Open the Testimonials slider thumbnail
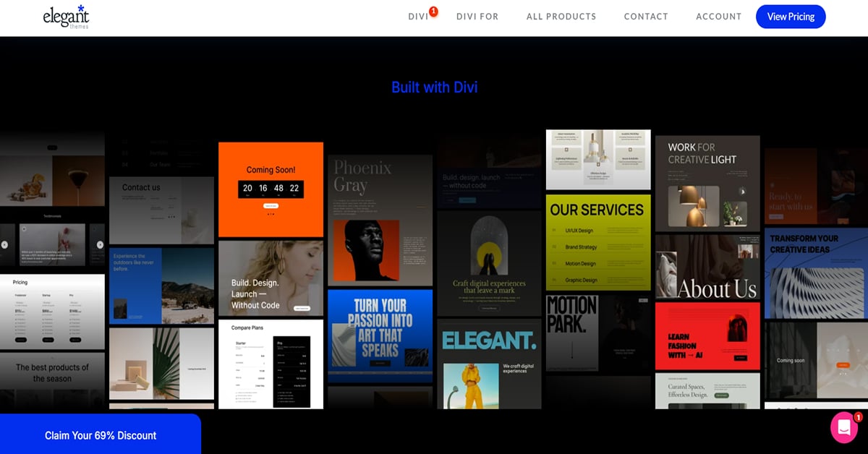Screen dimensions: 868x454 52,240
